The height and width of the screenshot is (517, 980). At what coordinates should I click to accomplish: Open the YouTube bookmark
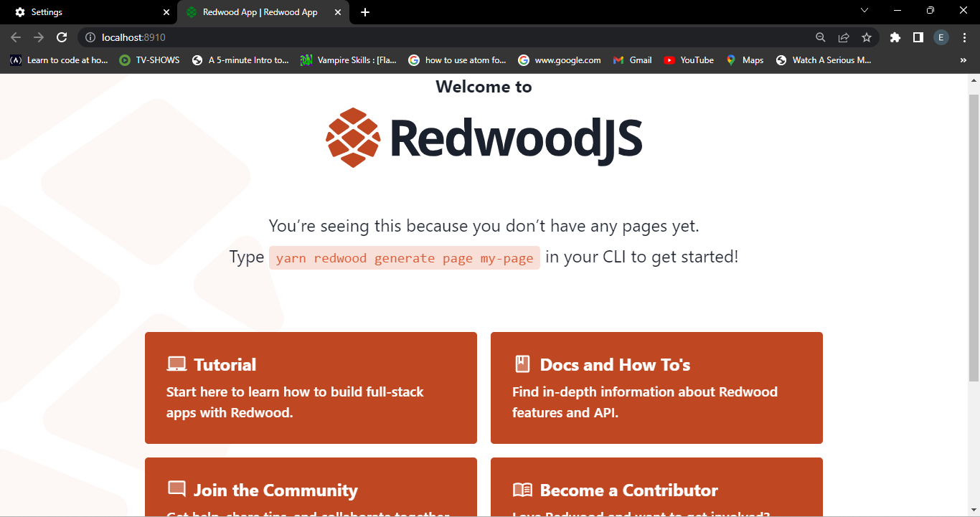click(x=689, y=60)
